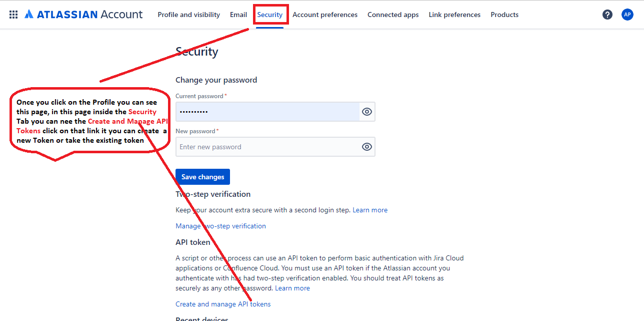Select the Security tab
The height and width of the screenshot is (321, 644).
pyautogui.click(x=270, y=15)
